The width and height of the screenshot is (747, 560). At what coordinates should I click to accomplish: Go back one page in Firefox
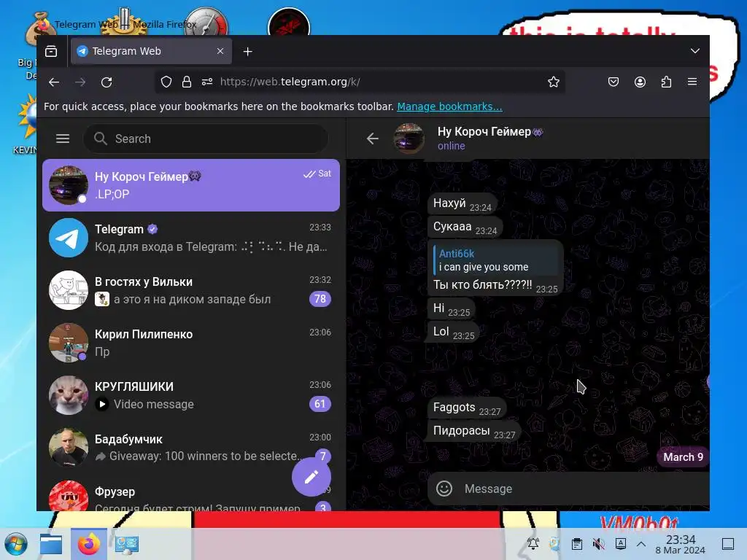click(54, 82)
